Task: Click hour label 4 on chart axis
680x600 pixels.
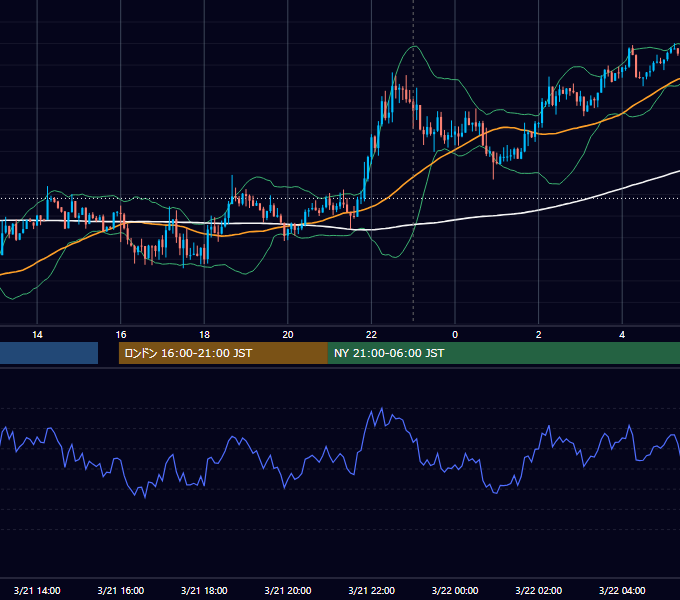Action: pos(622,335)
